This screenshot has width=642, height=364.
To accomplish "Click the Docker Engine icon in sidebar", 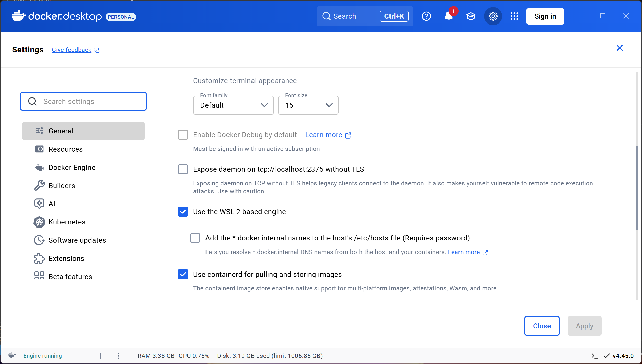I will (x=39, y=167).
